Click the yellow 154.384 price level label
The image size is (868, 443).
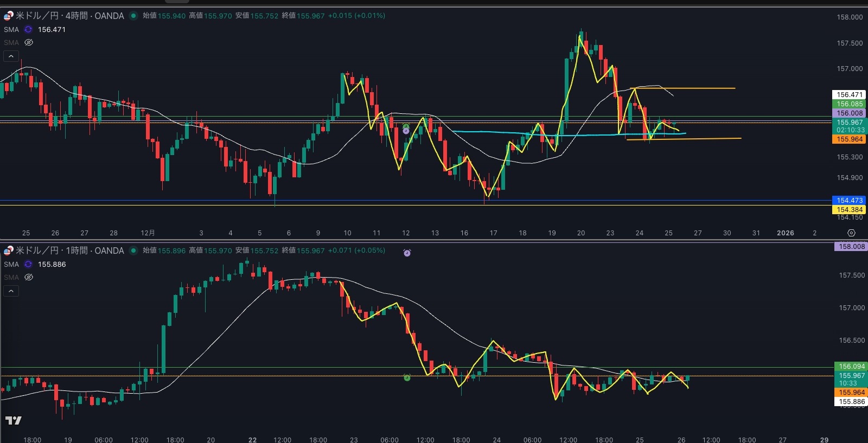849,210
